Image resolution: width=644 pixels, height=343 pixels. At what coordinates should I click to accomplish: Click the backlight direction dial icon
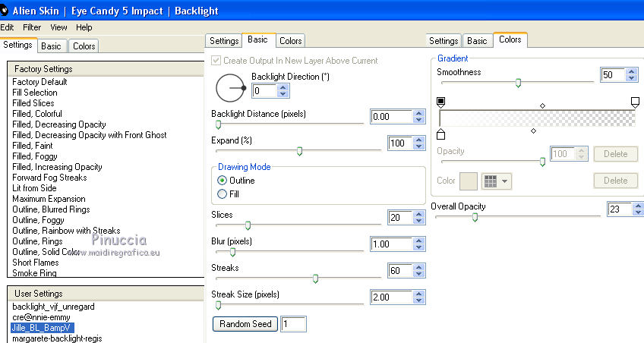coord(230,88)
